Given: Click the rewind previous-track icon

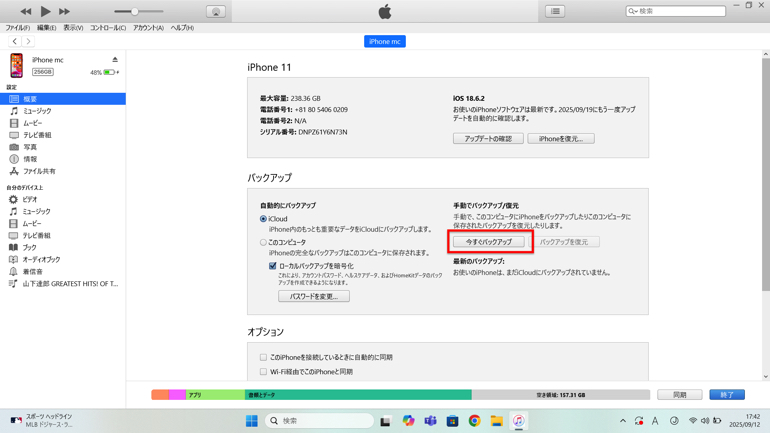Looking at the screenshot, I should [25, 11].
